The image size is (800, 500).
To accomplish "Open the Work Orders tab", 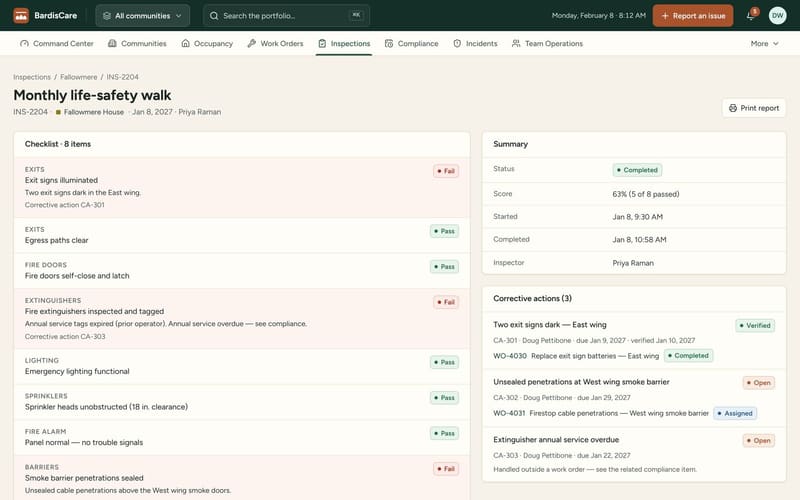I will tap(276, 43).
